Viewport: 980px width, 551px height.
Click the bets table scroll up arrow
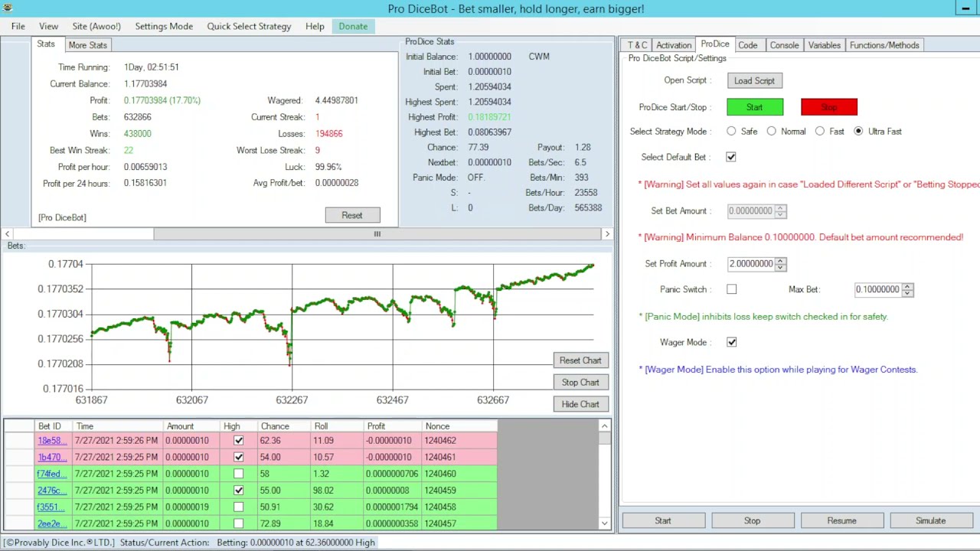click(x=604, y=426)
